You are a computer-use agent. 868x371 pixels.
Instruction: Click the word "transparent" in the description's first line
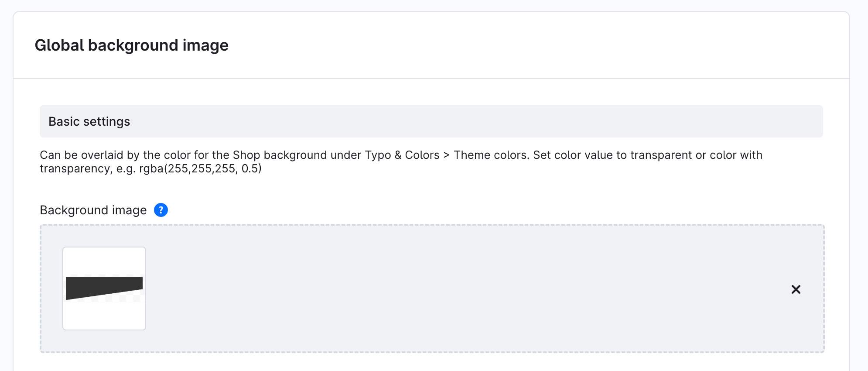[661, 155]
